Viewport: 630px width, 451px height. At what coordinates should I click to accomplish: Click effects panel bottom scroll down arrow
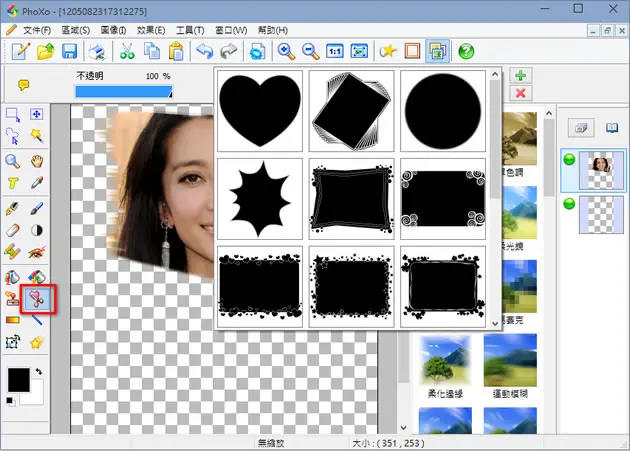pyautogui.click(x=403, y=428)
